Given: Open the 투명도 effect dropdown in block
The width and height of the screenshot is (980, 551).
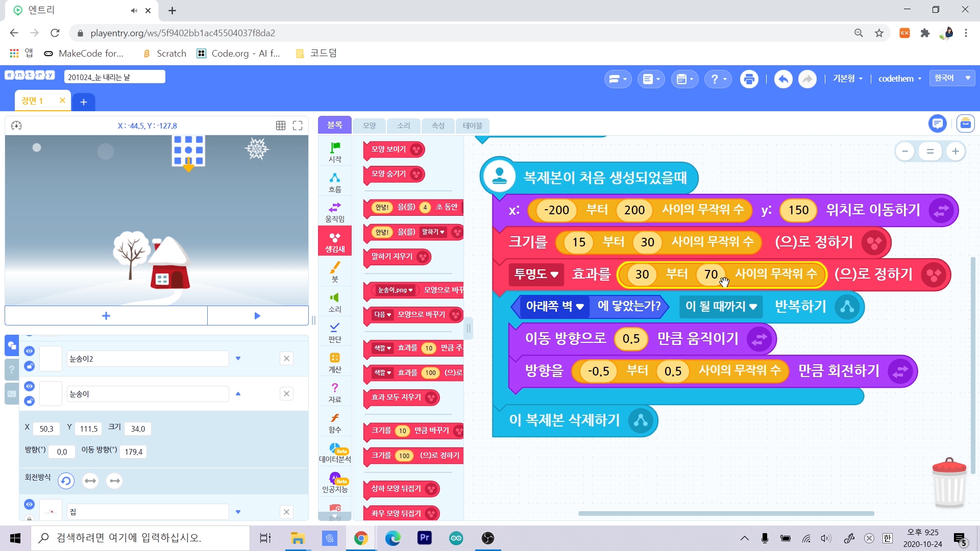Looking at the screenshot, I should pos(536,274).
